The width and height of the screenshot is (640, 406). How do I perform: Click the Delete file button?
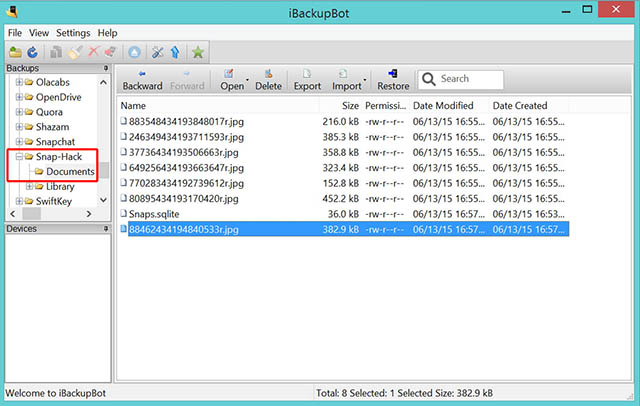pyautogui.click(x=268, y=80)
